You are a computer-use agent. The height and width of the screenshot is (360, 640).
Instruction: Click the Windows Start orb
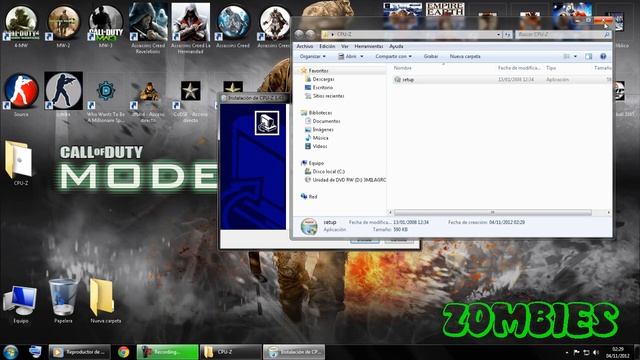coord(11,352)
